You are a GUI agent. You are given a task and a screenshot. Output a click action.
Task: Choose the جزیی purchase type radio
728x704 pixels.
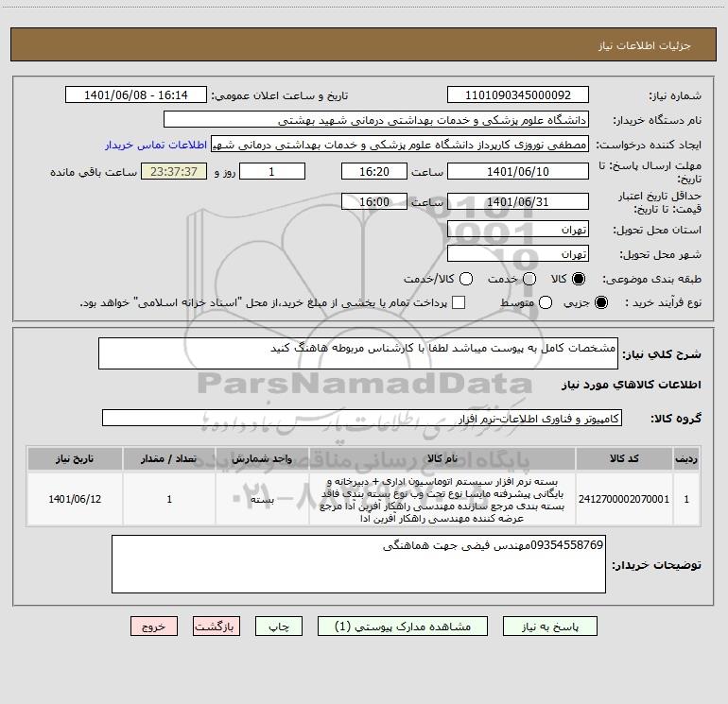[x=601, y=302]
